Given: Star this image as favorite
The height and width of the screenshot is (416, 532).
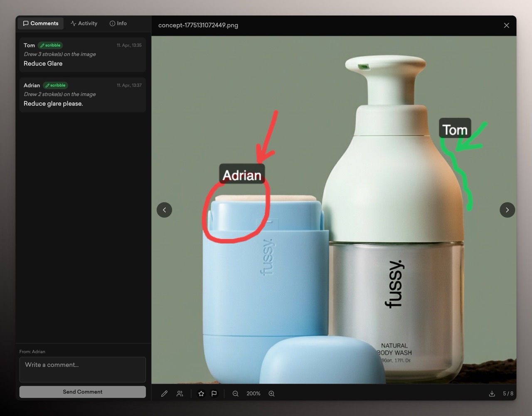Looking at the screenshot, I should coord(201,394).
